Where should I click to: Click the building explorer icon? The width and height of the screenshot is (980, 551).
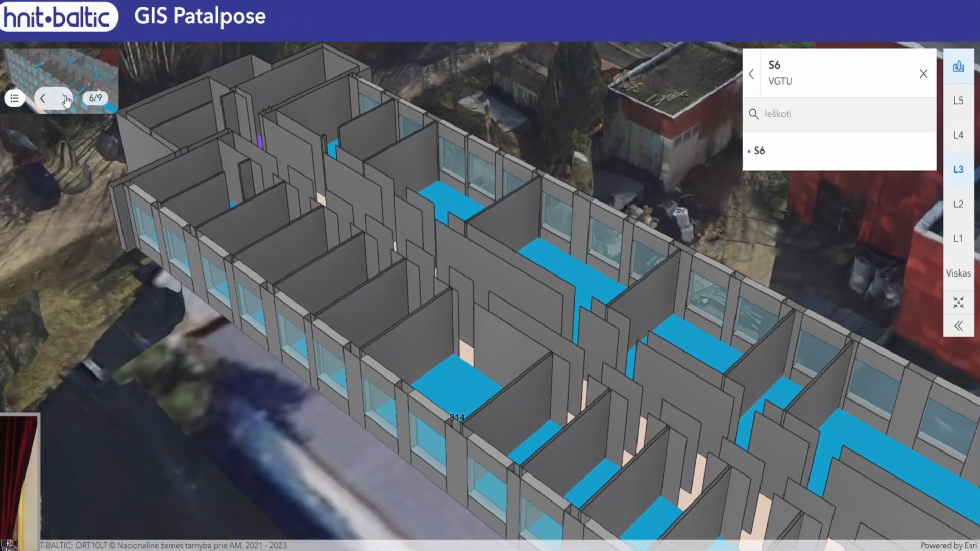click(x=958, y=66)
